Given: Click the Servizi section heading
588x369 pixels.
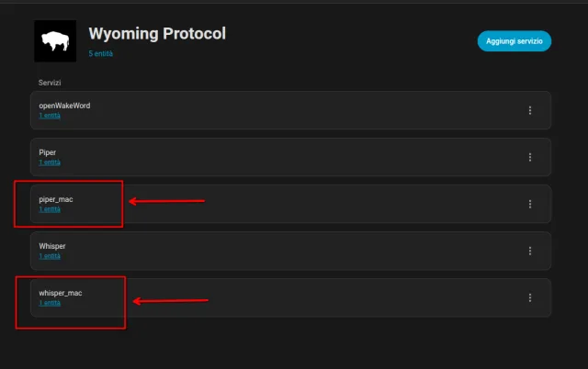Looking at the screenshot, I should click(x=50, y=83).
